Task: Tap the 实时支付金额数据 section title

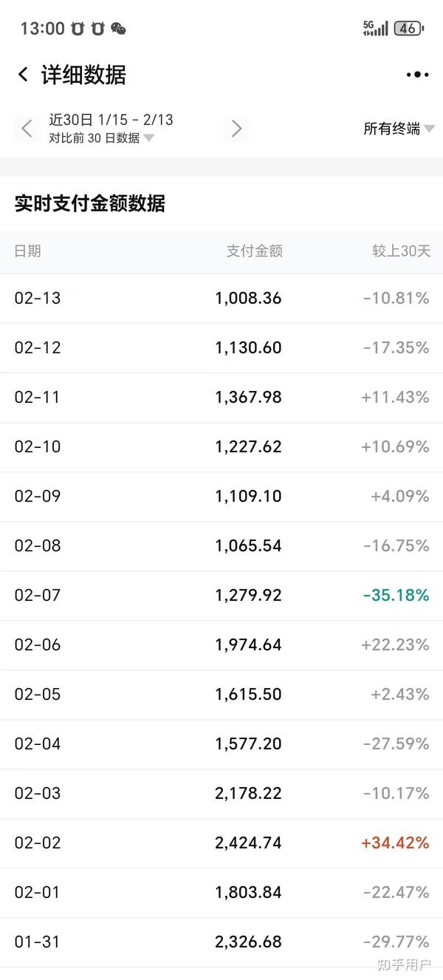Action: click(90, 203)
